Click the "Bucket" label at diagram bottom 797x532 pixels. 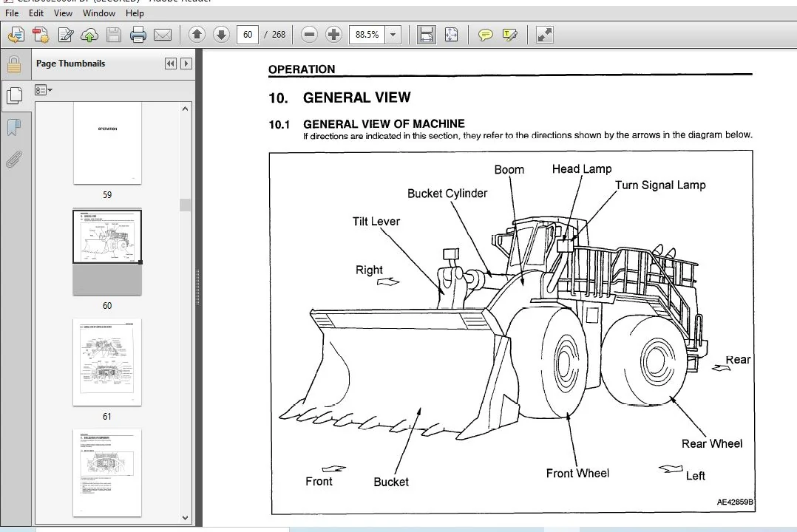pos(391,482)
